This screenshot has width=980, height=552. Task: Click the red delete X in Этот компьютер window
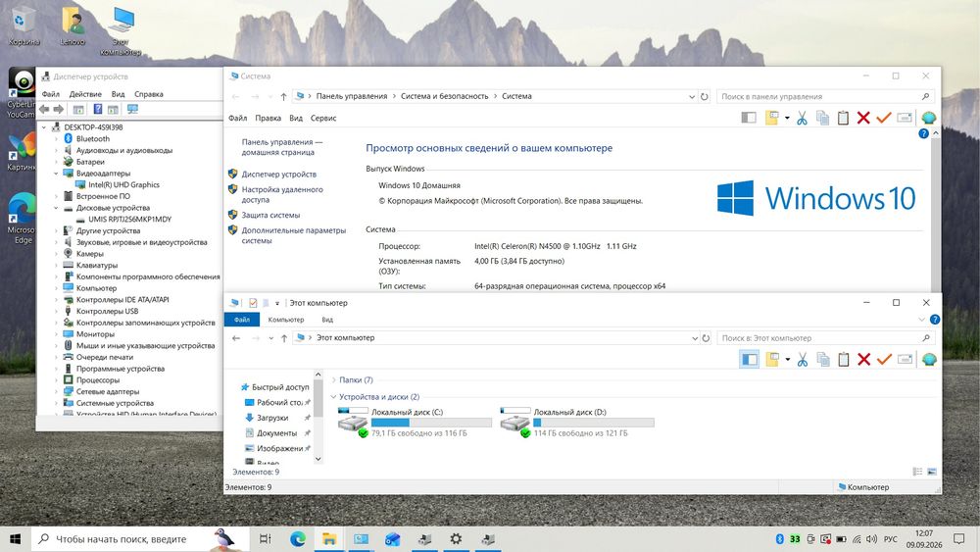[x=863, y=360]
